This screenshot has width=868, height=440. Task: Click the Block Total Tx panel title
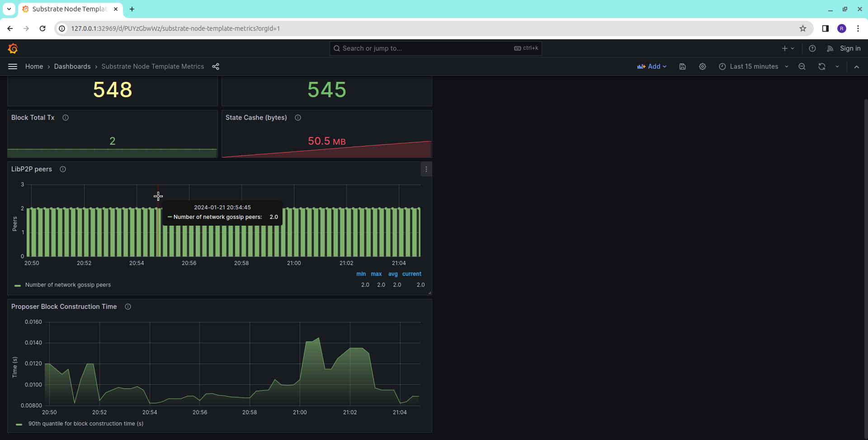[x=33, y=118]
